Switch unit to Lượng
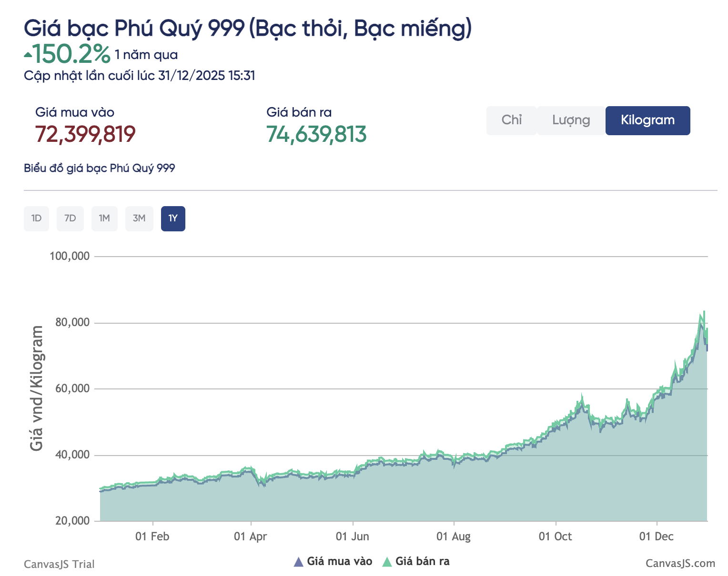The width and height of the screenshot is (728, 576). point(571,120)
